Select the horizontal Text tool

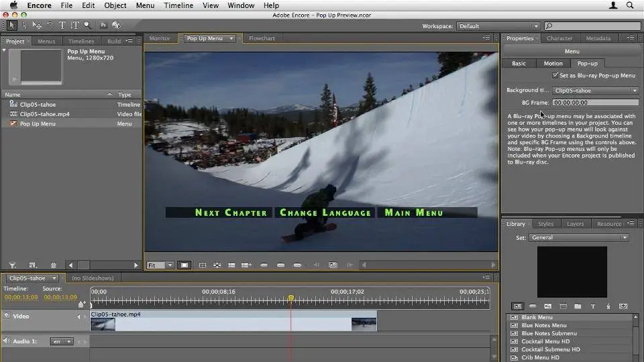[x=62, y=25]
